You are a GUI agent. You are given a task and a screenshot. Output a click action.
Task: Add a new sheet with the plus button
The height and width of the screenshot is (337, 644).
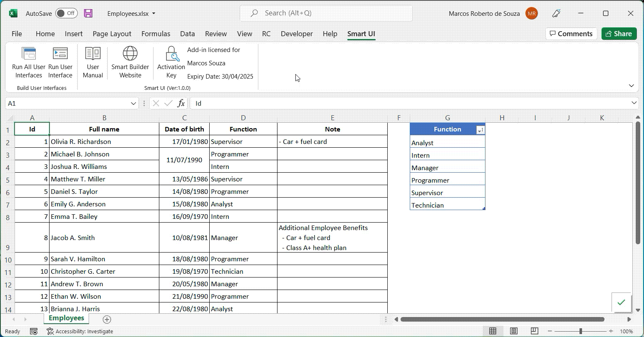click(x=107, y=319)
